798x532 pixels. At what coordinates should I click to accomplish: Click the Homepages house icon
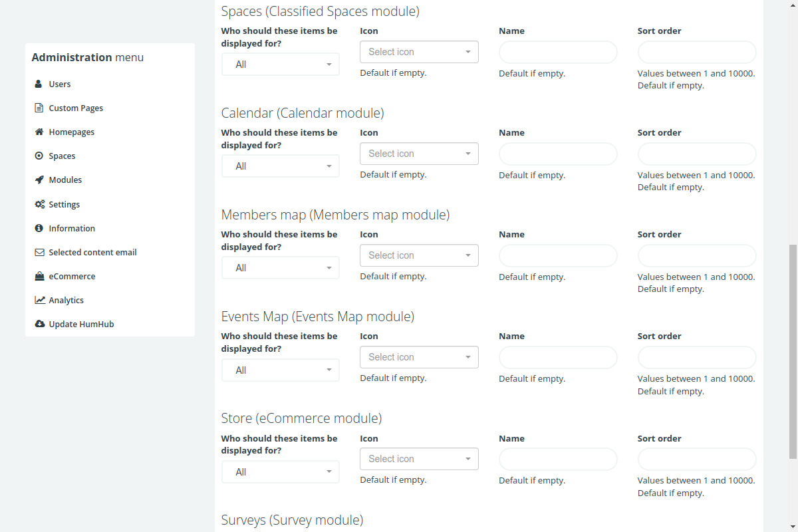[39, 132]
